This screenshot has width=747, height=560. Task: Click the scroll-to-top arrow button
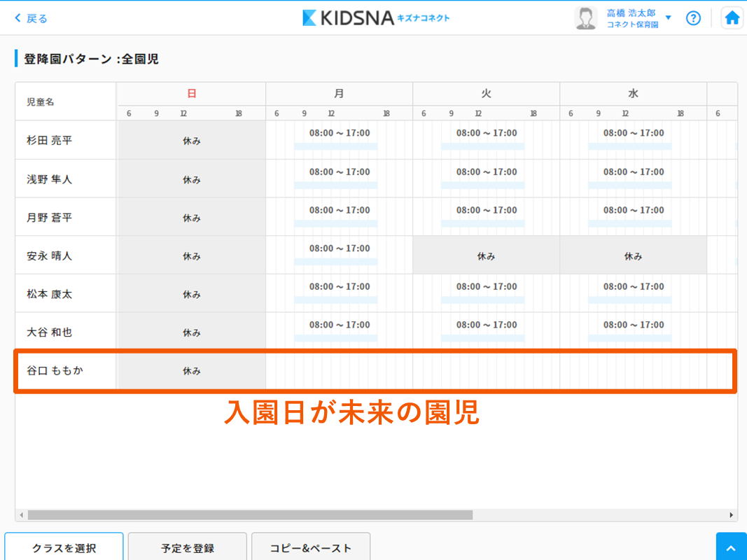pyautogui.click(x=731, y=547)
